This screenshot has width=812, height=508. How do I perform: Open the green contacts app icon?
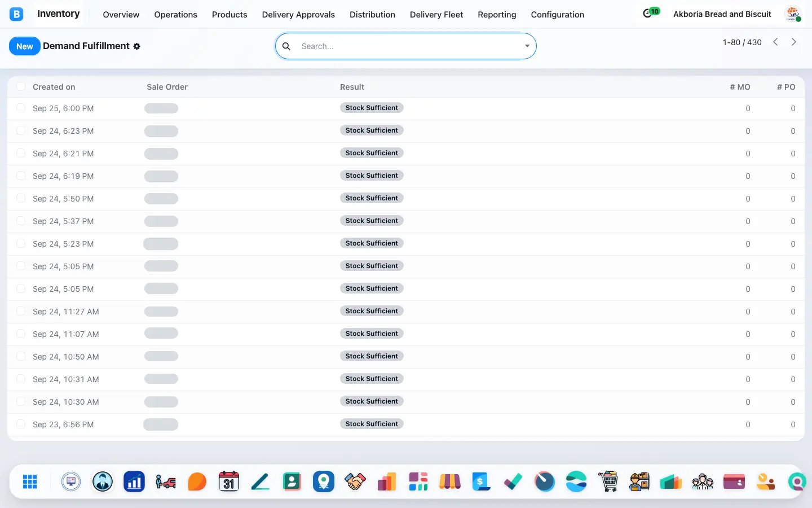[292, 481]
